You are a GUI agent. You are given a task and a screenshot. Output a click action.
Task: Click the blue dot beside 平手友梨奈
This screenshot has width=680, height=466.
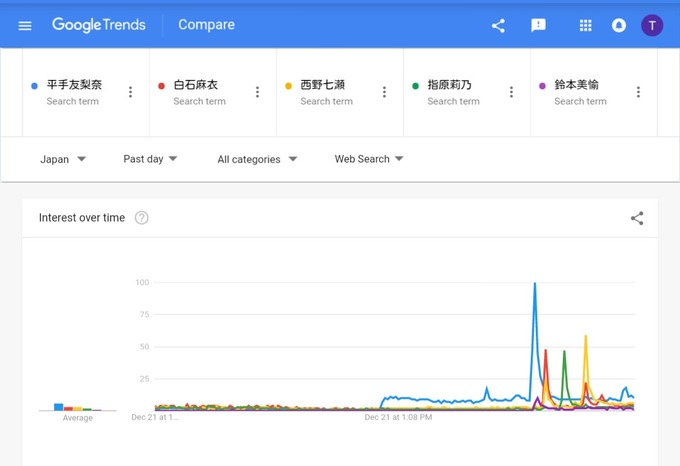click(x=35, y=86)
